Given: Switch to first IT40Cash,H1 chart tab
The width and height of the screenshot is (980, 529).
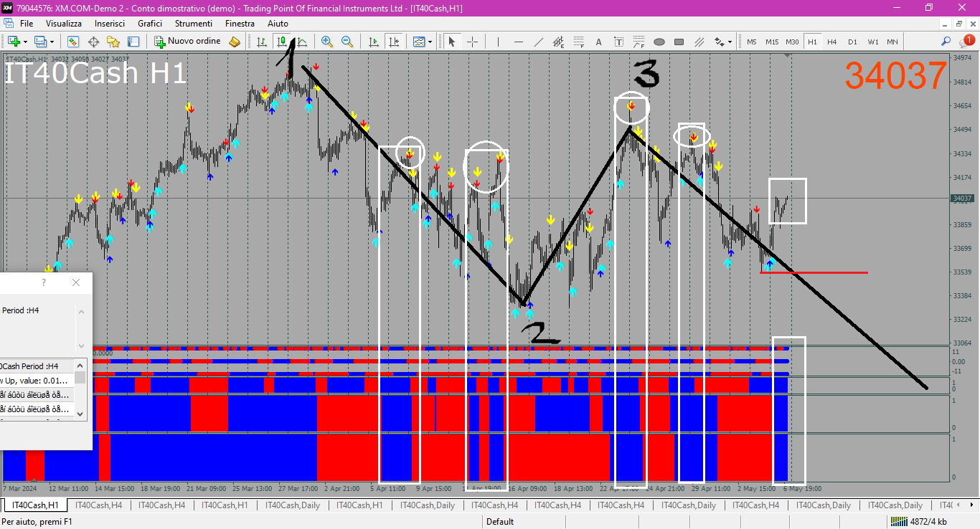Looking at the screenshot, I should click(x=35, y=505).
